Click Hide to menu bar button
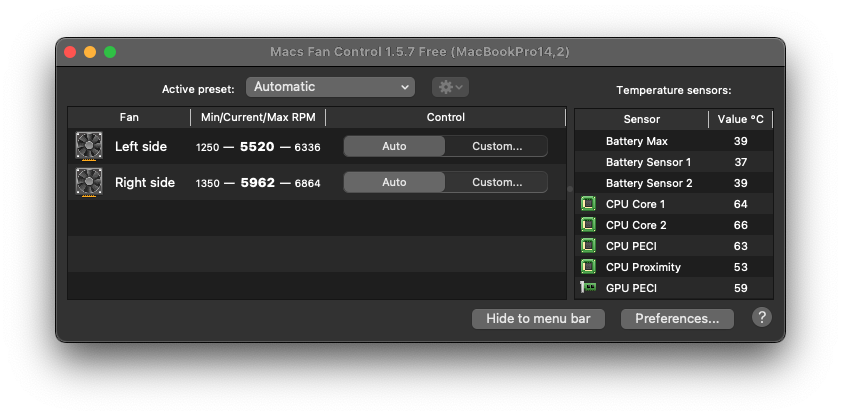The image size is (841, 416). pos(538,318)
